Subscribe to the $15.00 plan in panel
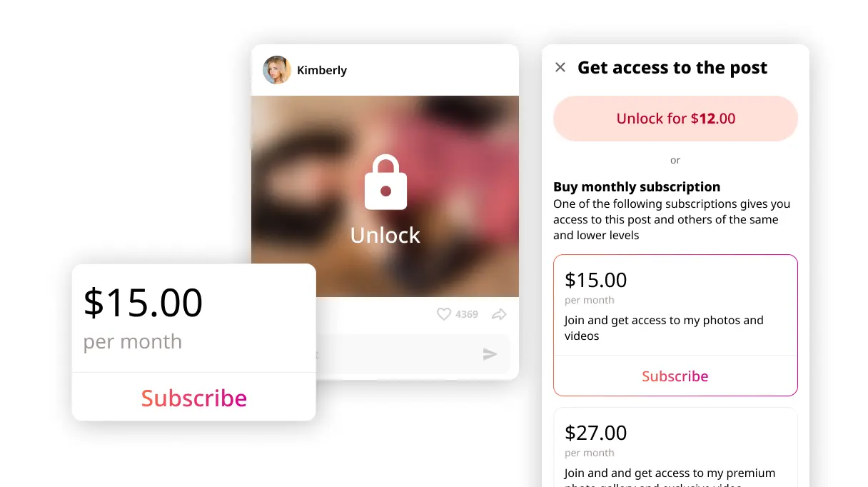This screenshot has height=487, width=868. point(675,376)
